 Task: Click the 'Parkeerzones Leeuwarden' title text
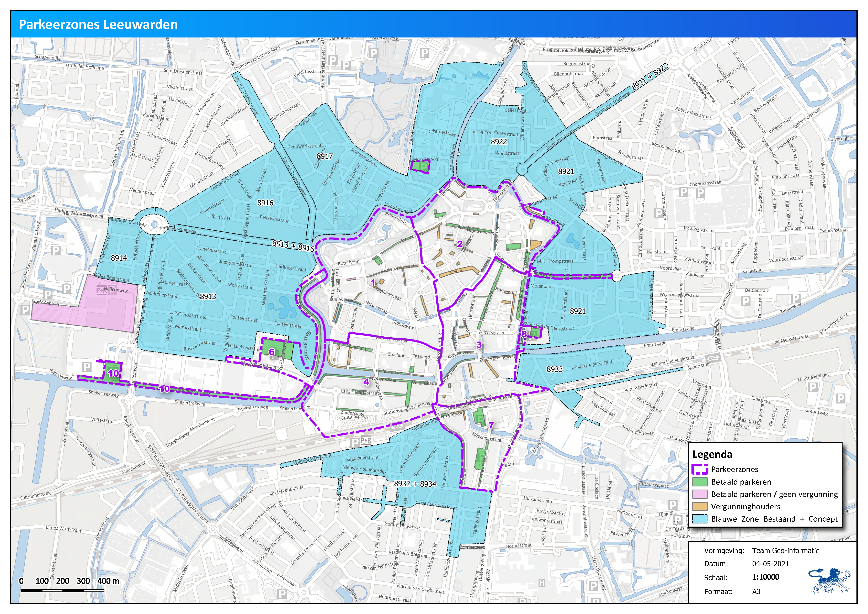pyautogui.click(x=98, y=24)
